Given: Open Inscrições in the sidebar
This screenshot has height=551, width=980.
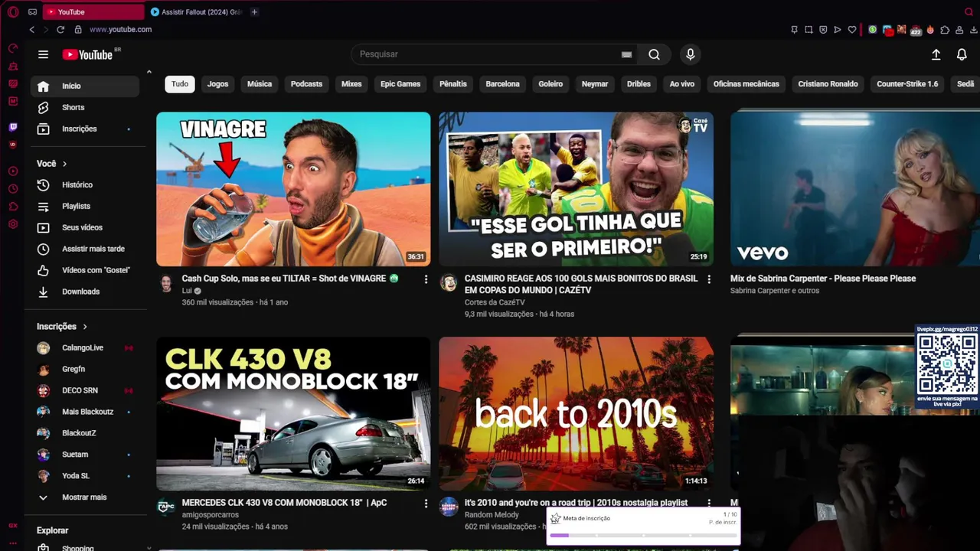Looking at the screenshot, I should (x=84, y=129).
